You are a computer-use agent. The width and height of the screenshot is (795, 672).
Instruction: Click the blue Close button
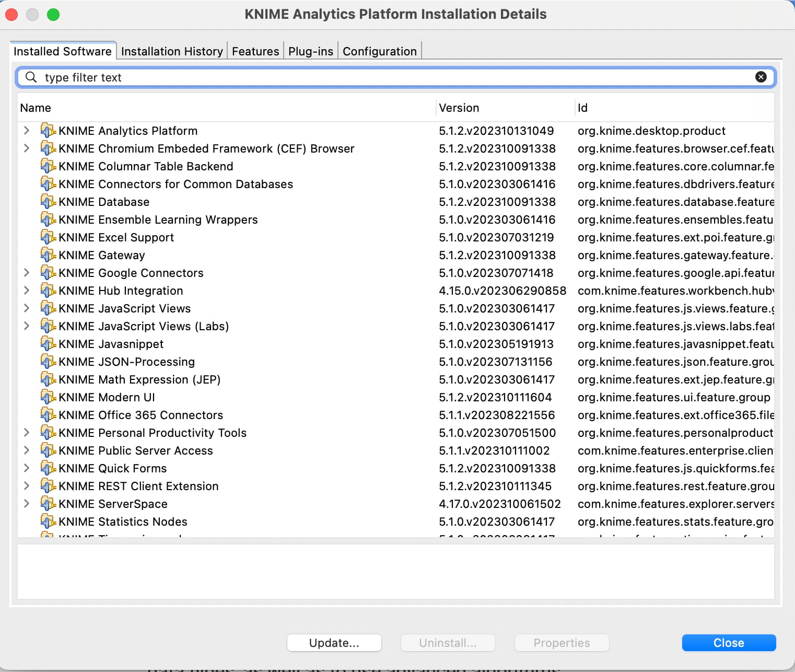[729, 643]
